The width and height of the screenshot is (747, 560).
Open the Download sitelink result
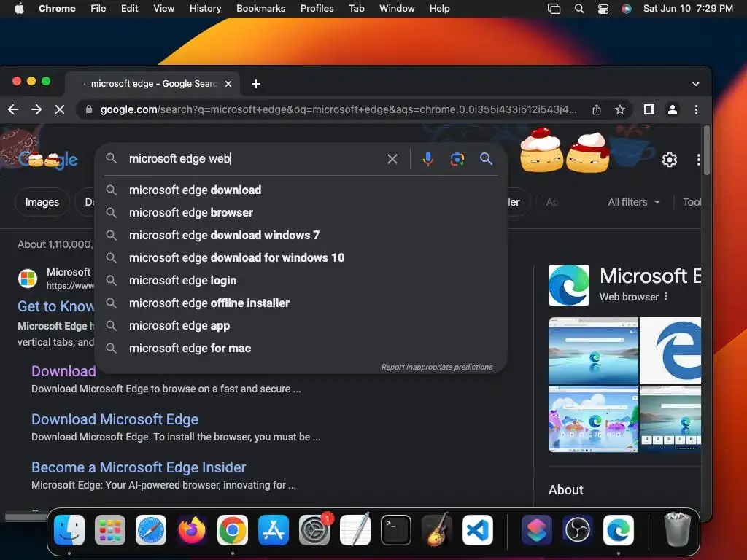click(63, 371)
